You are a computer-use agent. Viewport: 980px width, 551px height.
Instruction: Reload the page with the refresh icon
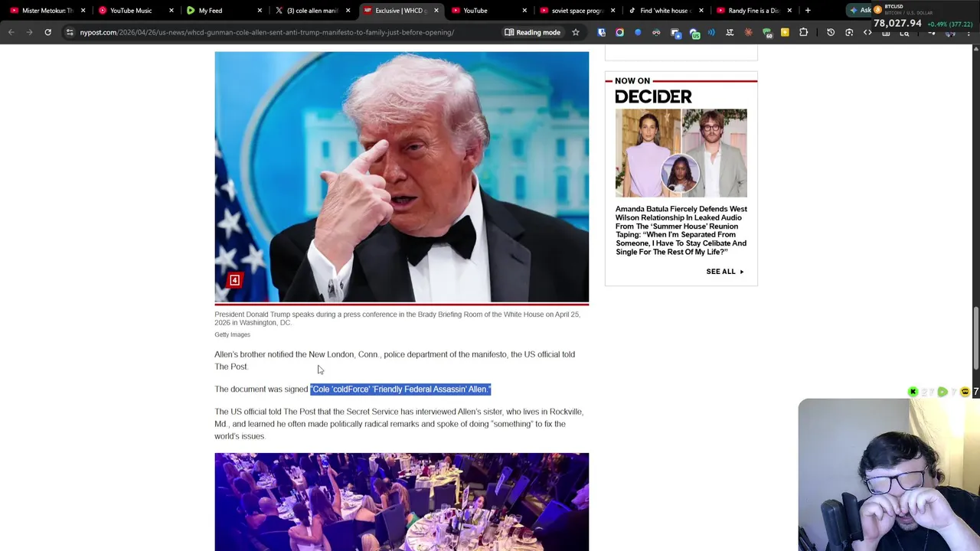47,32
